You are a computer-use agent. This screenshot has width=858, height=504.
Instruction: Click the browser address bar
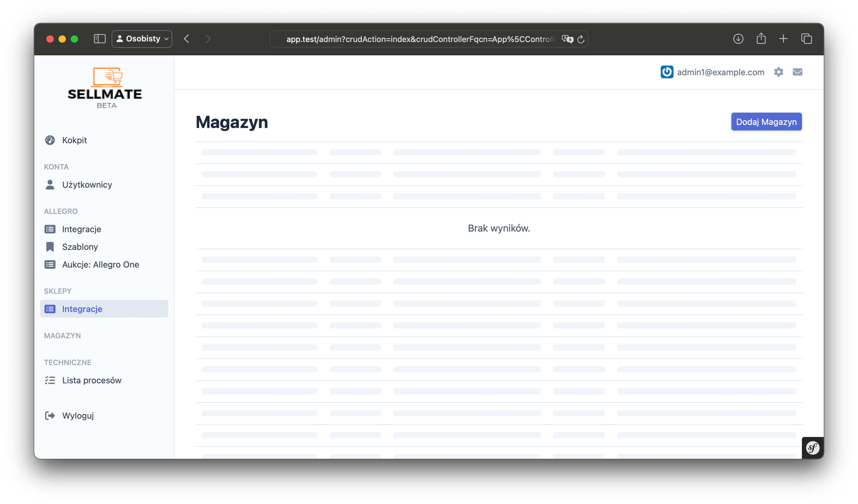[429, 39]
